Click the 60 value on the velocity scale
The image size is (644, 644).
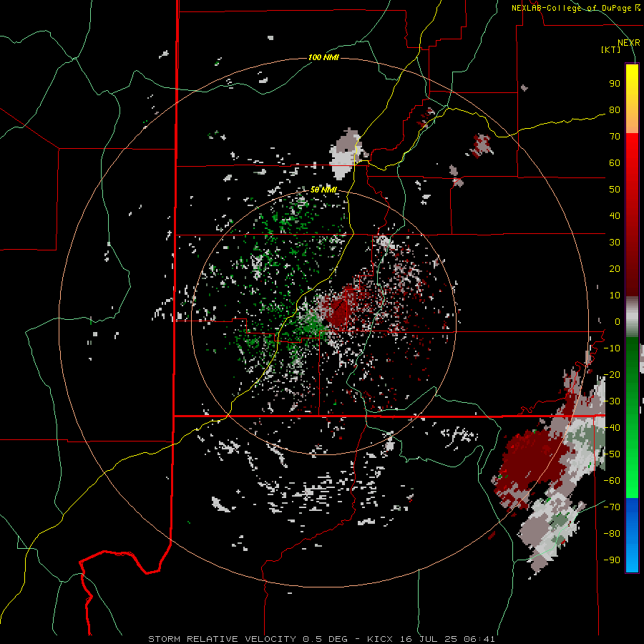(x=615, y=162)
